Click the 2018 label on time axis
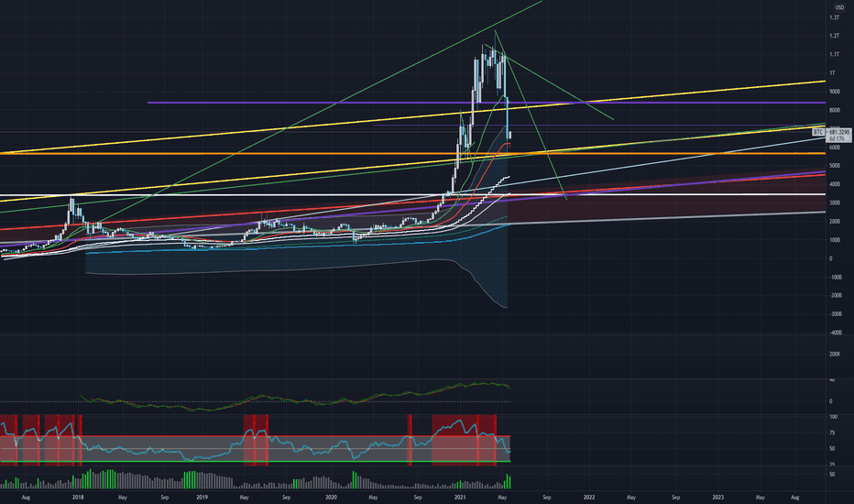 [78, 498]
